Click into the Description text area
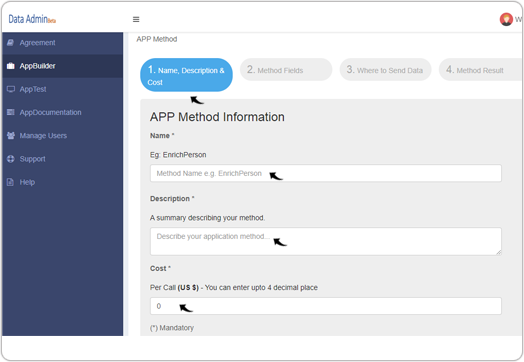The image size is (524, 362). click(325, 241)
